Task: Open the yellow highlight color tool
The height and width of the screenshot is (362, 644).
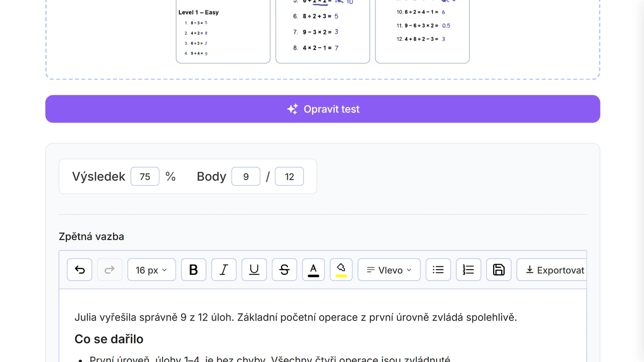Action: click(x=341, y=269)
